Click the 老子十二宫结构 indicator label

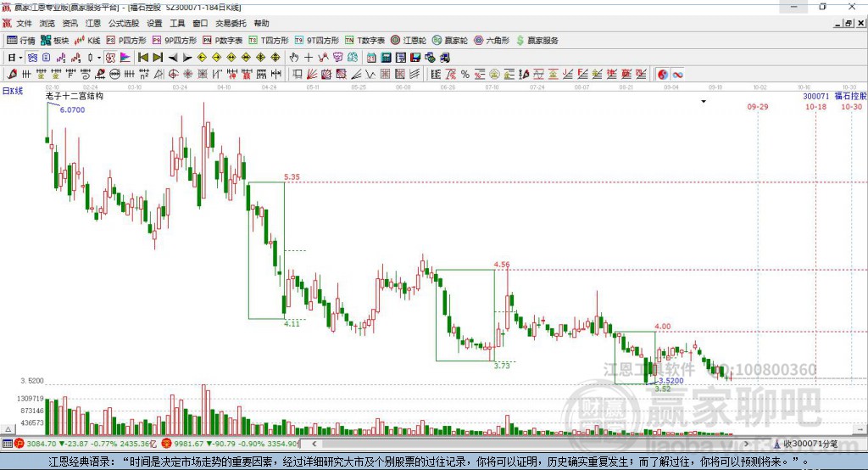75,96
